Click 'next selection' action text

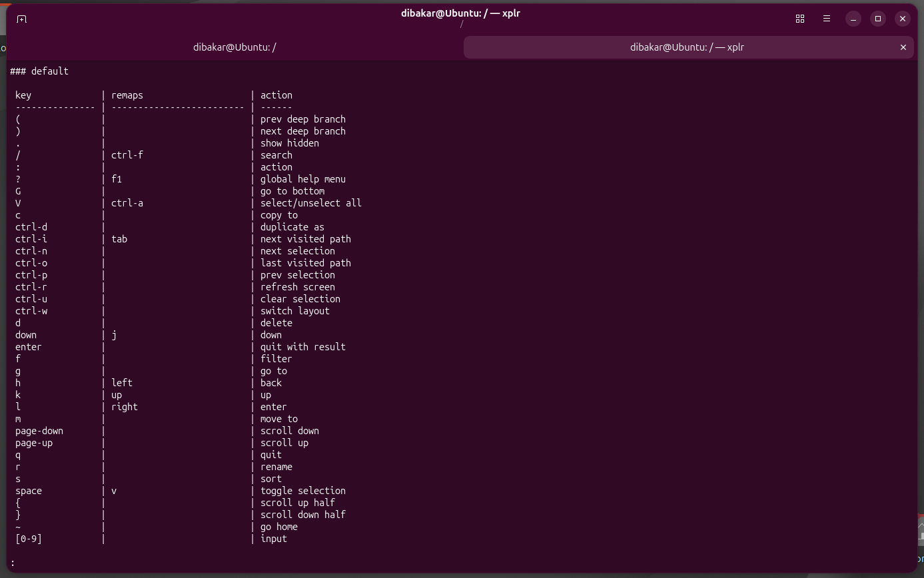click(298, 251)
